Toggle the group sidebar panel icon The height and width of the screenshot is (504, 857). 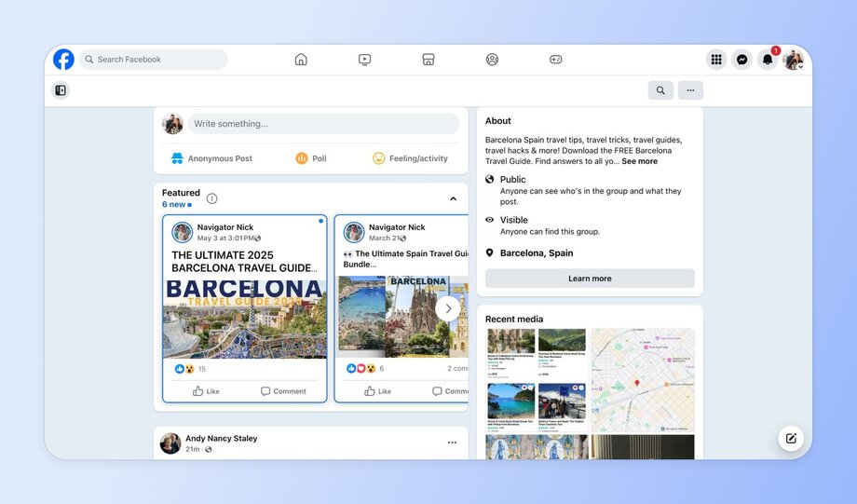(61, 90)
